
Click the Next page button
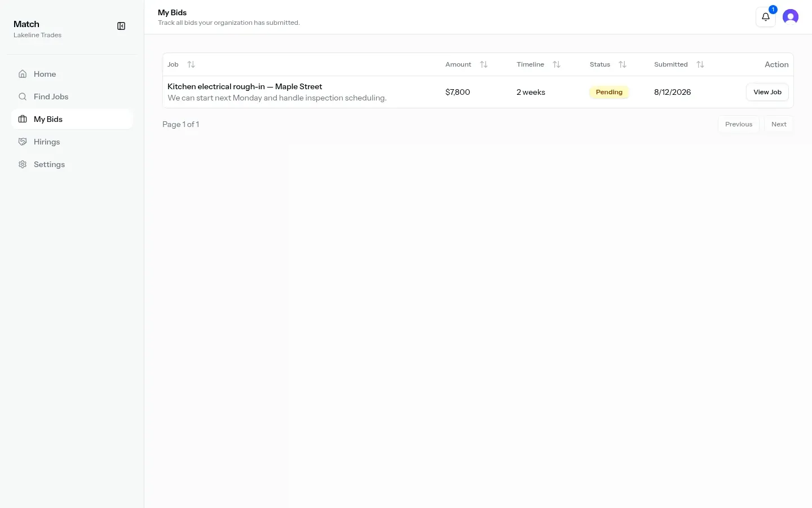click(779, 124)
